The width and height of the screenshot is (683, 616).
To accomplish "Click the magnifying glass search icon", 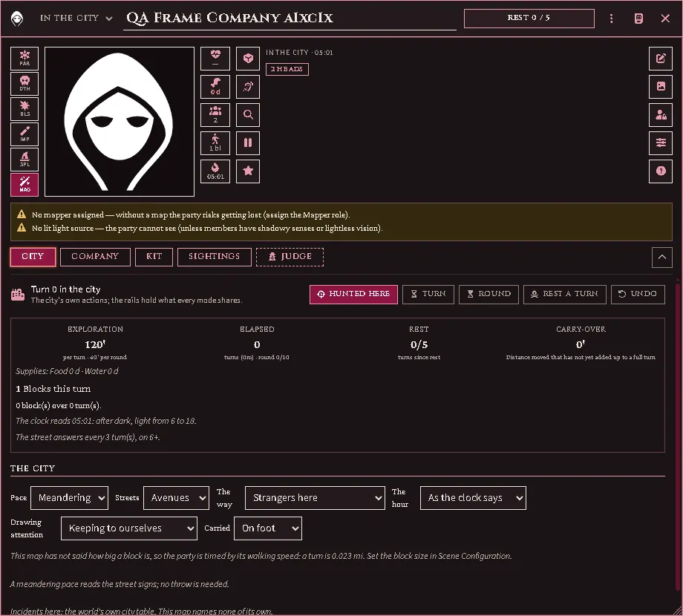I will coord(248,115).
